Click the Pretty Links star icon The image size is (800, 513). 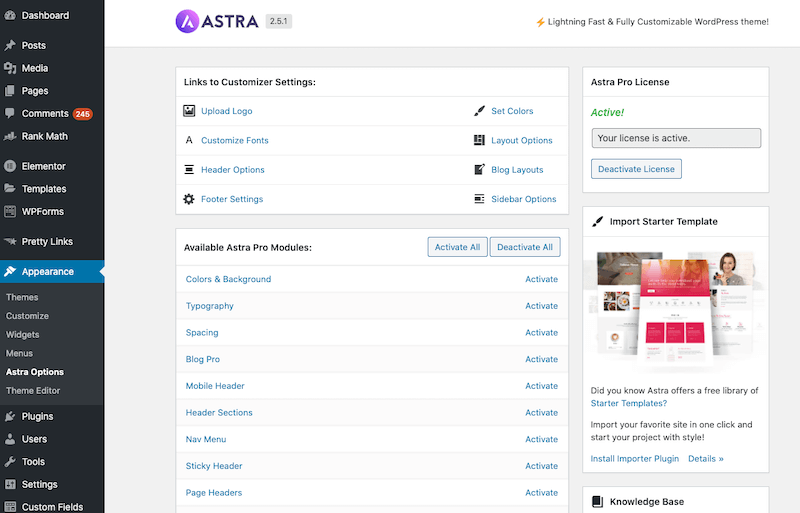coord(10,241)
